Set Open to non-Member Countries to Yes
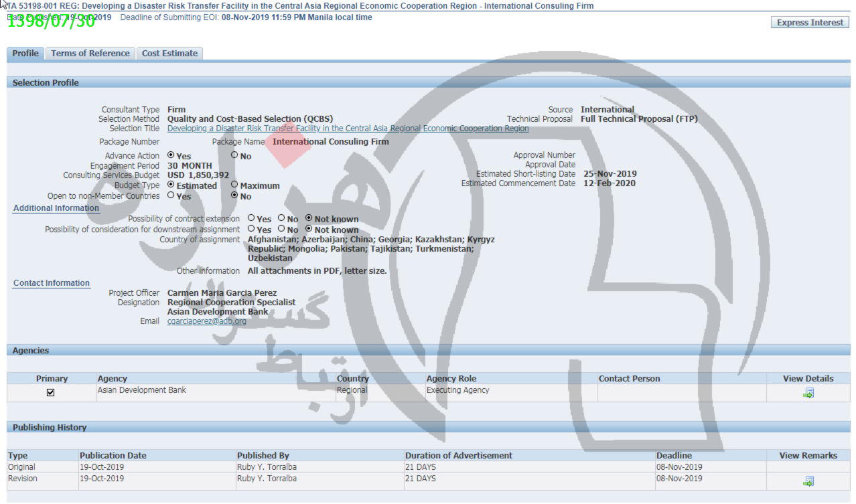 [x=171, y=195]
